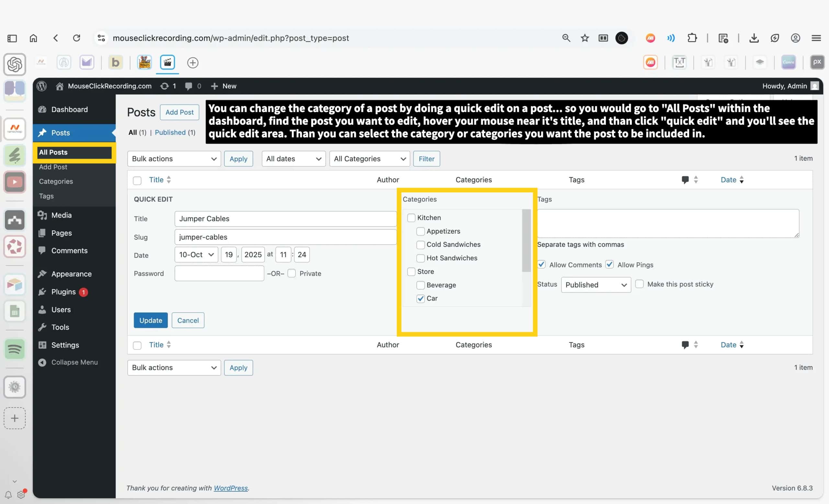The height and width of the screenshot is (504, 829).
Task: Open the top Bulk actions dropdown
Action: (174, 159)
